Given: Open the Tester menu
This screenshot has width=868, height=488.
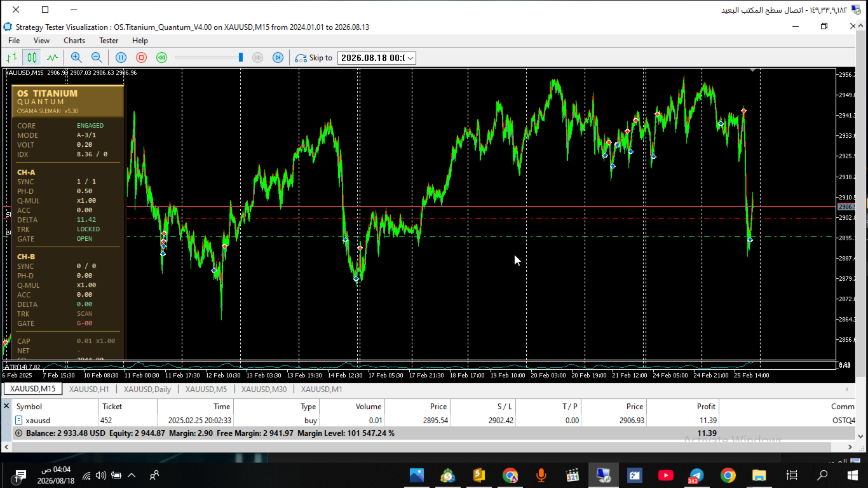Looking at the screenshot, I should [109, 41].
